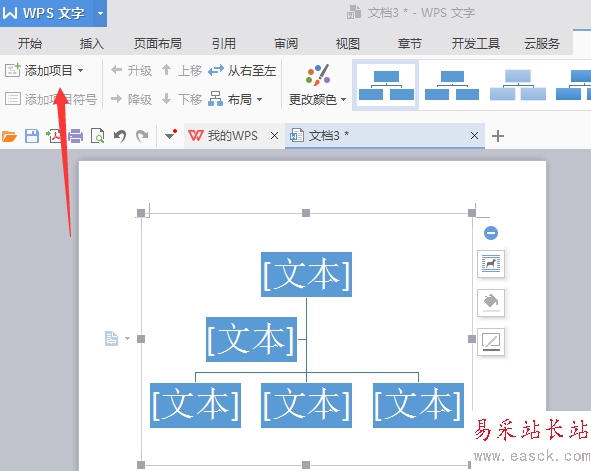Open the 布局 layout dropdown

pyautogui.click(x=235, y=99)
